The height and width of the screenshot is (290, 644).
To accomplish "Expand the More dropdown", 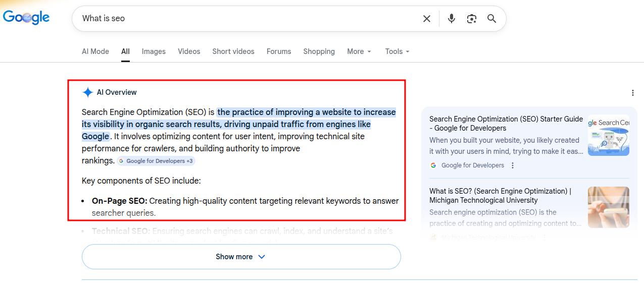I will 359,51.
